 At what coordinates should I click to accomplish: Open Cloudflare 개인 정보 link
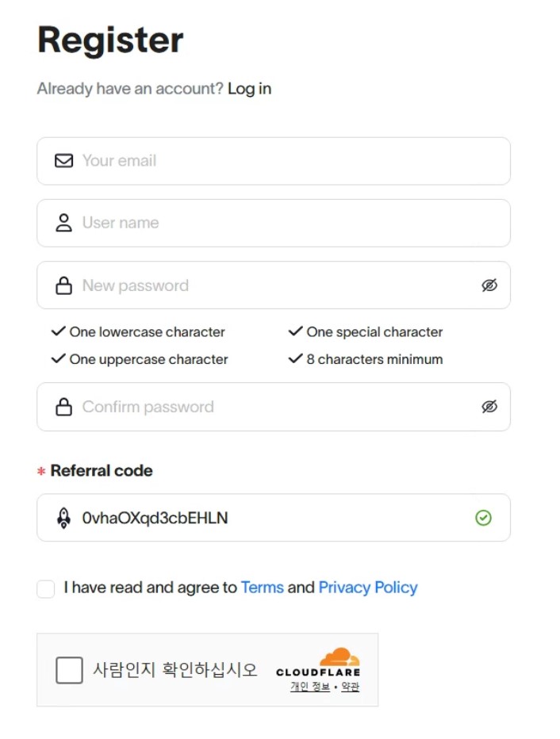[x=309, y=687]
